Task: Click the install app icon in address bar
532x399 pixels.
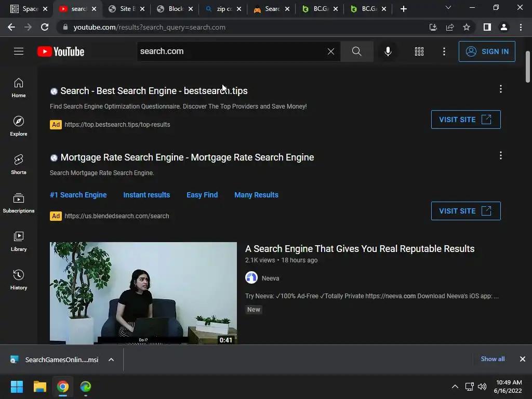Action: tap(433, 27)
